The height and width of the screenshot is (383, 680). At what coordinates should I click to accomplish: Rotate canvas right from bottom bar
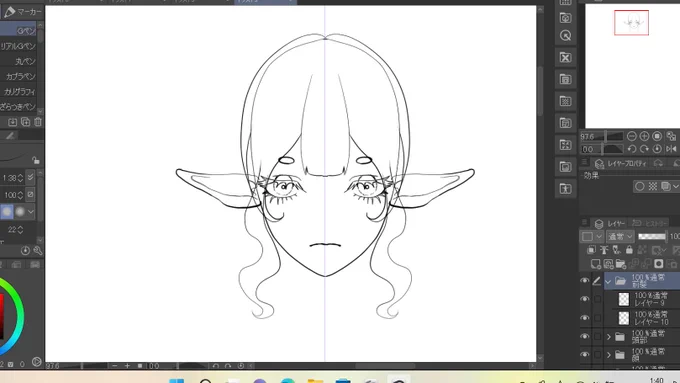[x=228, y=366]
